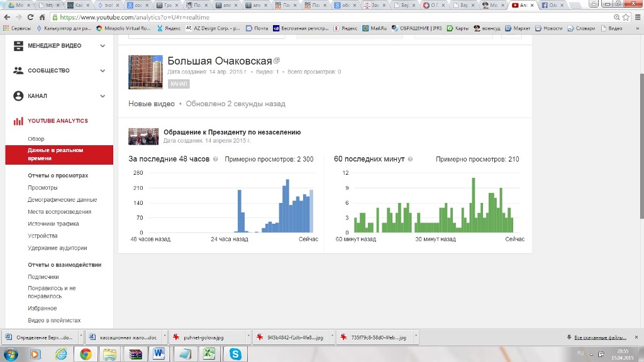Click the Большая Очаковская channel thumbnail
Screen dimensions: 644x362
coord(145,72)
